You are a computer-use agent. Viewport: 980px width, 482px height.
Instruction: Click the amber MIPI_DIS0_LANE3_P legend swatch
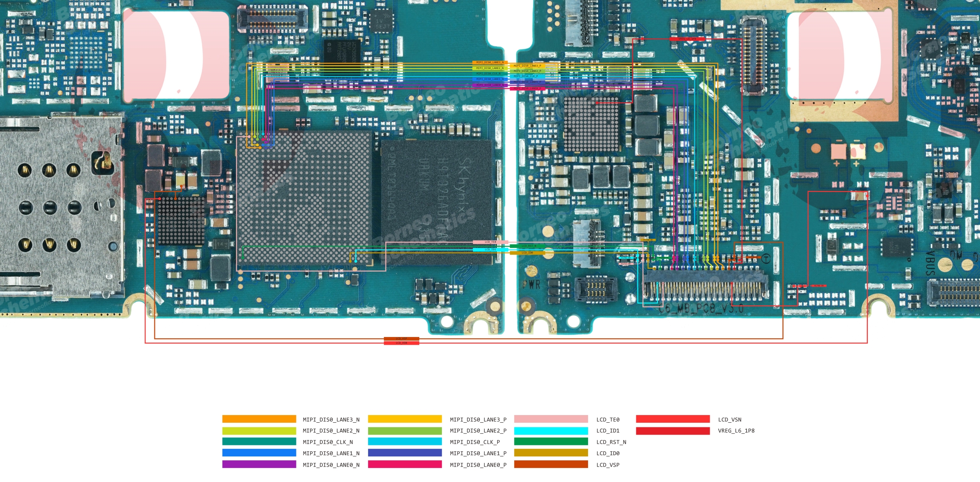pos(405,419)
